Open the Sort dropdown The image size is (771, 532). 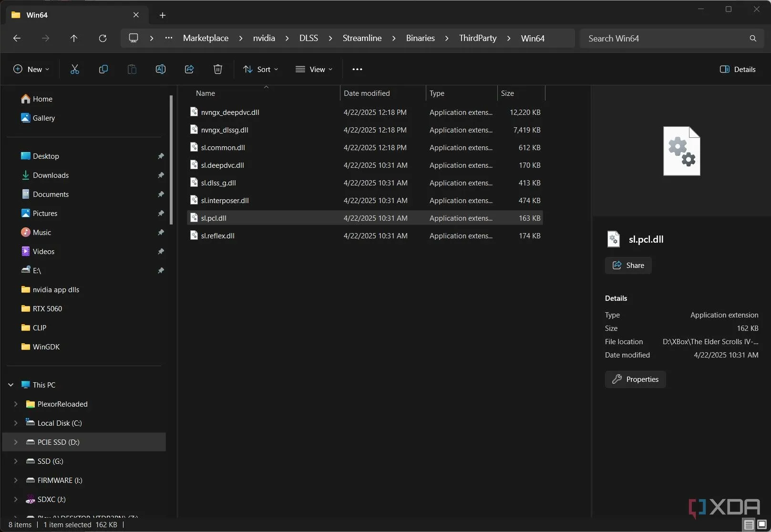261,69
